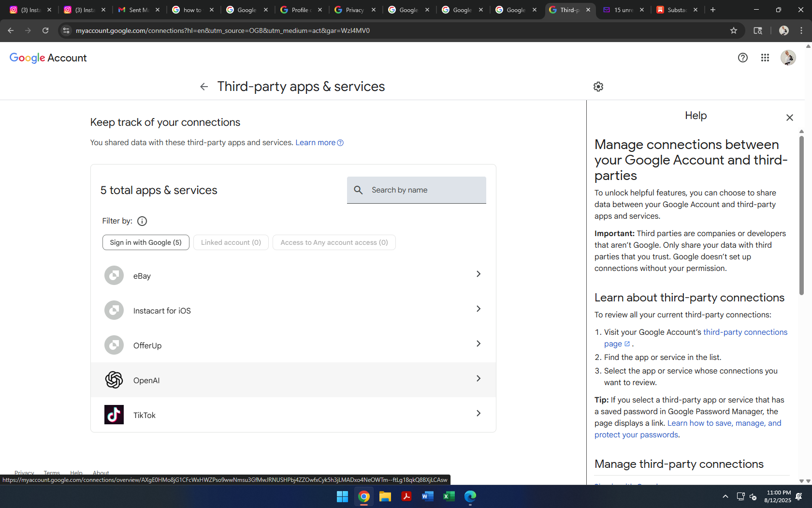Screen dimensions: 812x508
Task: Open the clock showing 11:00 PM
Action: [x=778, y=496]
